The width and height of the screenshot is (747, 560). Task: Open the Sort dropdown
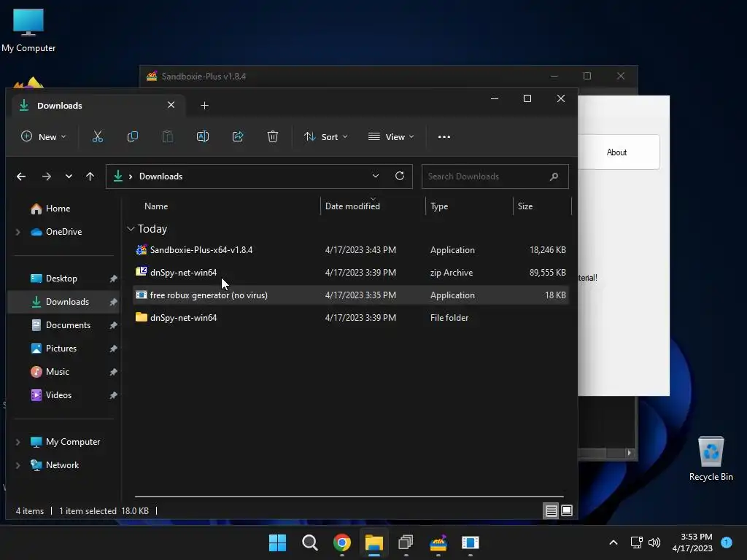(326, 136)
